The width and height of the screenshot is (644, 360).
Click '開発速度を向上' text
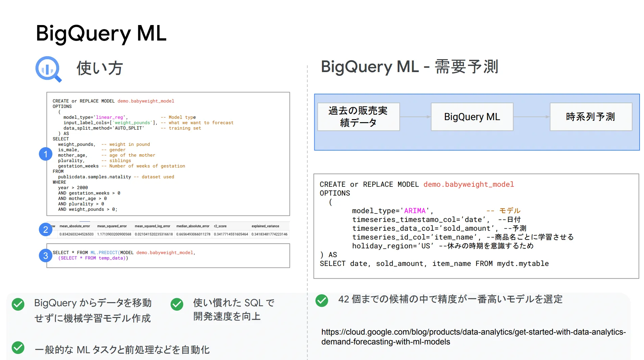click(227, 316)
